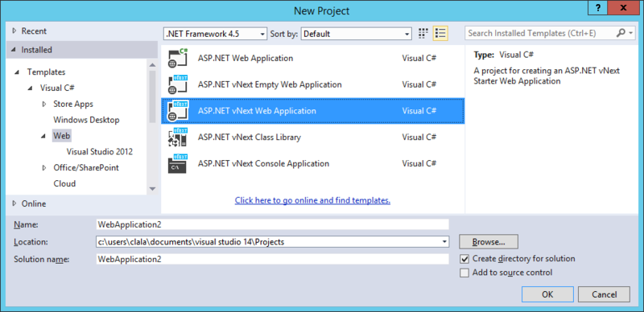Select ASP.NET vNext Empty Web Application text

(270, 84)
